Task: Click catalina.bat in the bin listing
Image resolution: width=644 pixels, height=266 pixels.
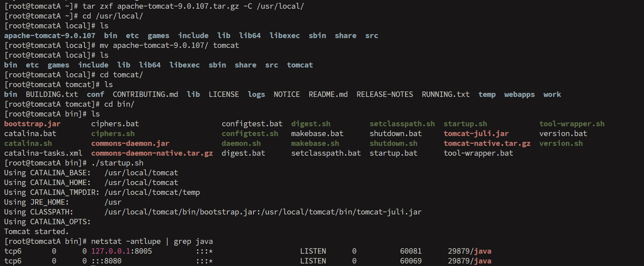Action: tap(30, 134)
